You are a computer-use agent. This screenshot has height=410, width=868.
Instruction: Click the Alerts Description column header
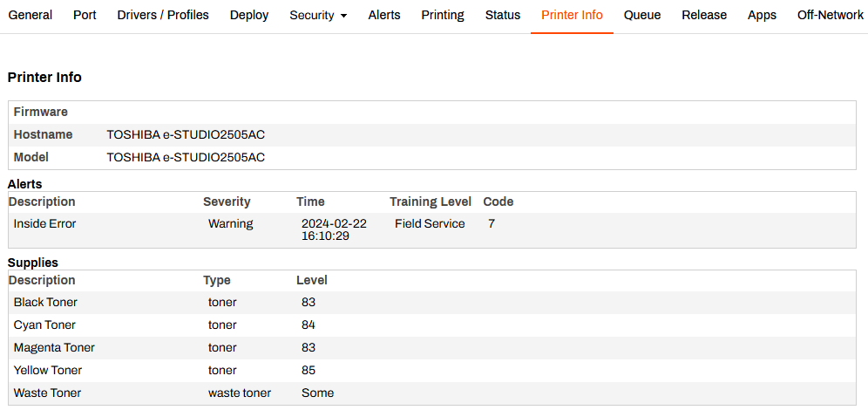42,202
